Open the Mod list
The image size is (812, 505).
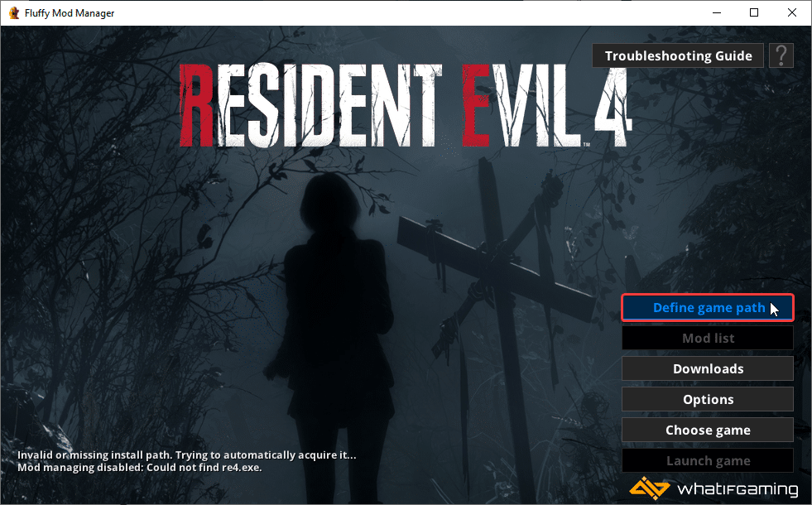click(x=708, y=339)
